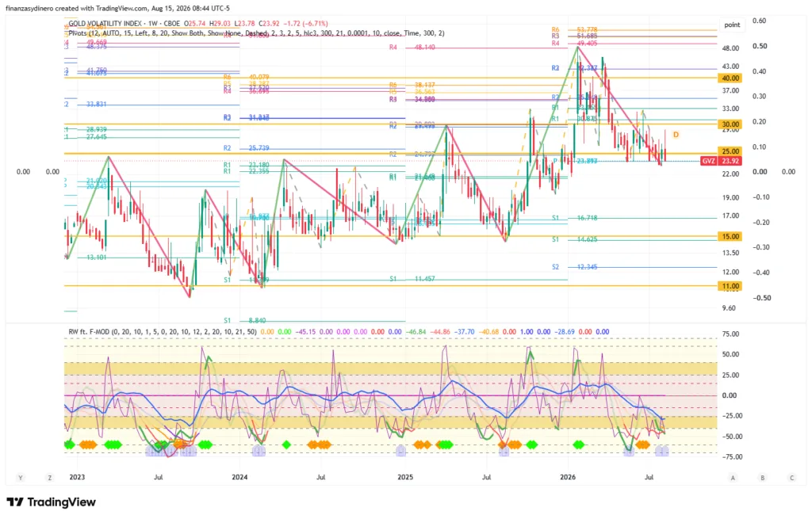This screenshot has height=519, width=812.
Task: Click the B circle marker on the time axis
Action: (x=762, y=478)
